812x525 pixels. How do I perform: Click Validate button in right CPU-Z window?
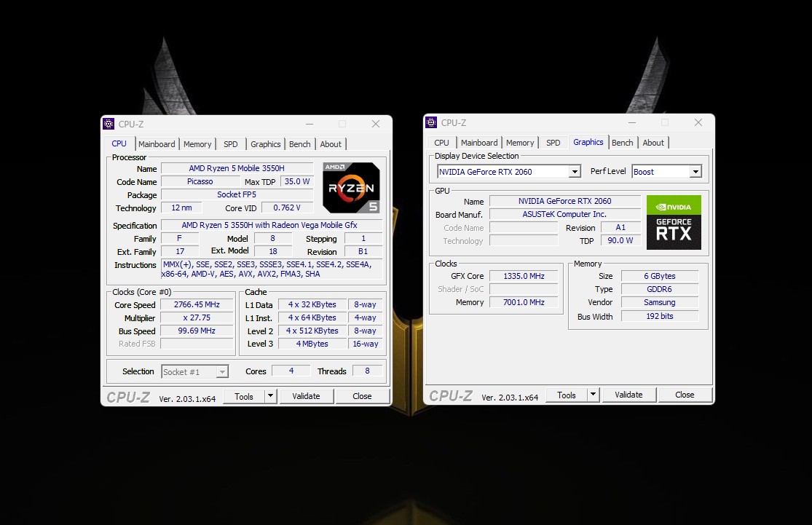click(628, 395)
